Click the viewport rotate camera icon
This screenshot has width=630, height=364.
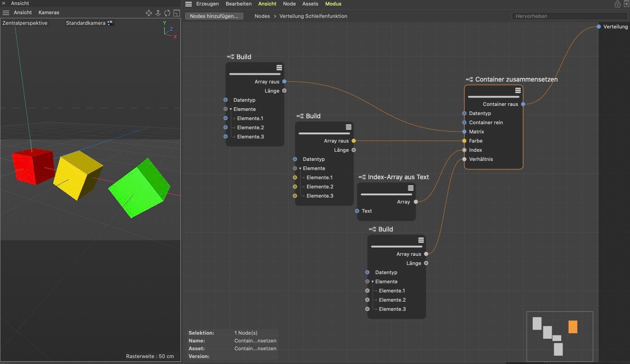coord(167,13)
